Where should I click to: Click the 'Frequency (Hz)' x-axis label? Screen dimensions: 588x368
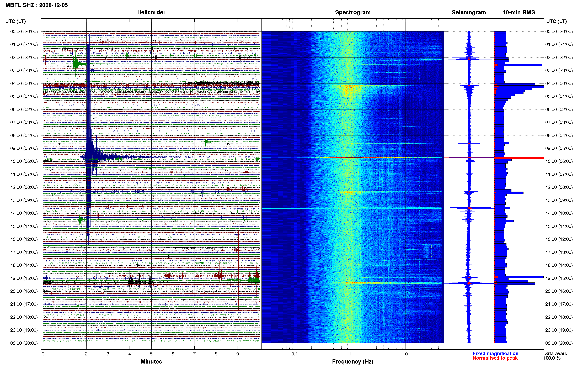(x=353, y=362)
